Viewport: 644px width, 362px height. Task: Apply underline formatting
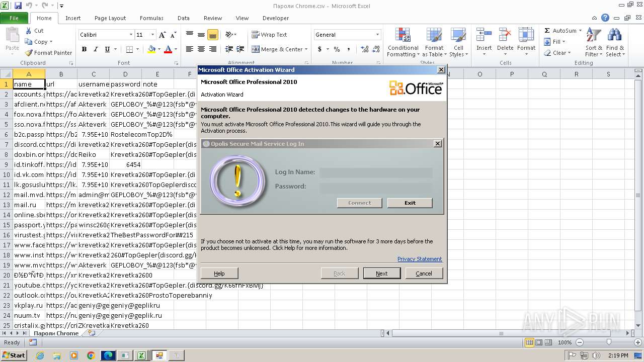107,49
